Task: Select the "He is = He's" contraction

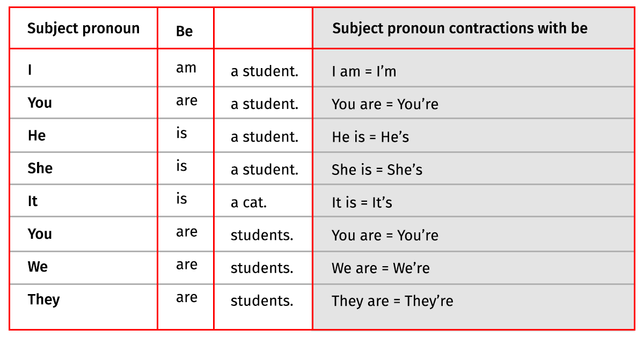Action: [370, 137]
